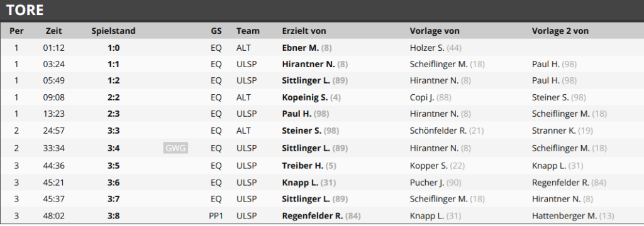Click the PP1 game situation cell
Image resolution: width=644 pixels, height=226 pixels.
[216, 216]
